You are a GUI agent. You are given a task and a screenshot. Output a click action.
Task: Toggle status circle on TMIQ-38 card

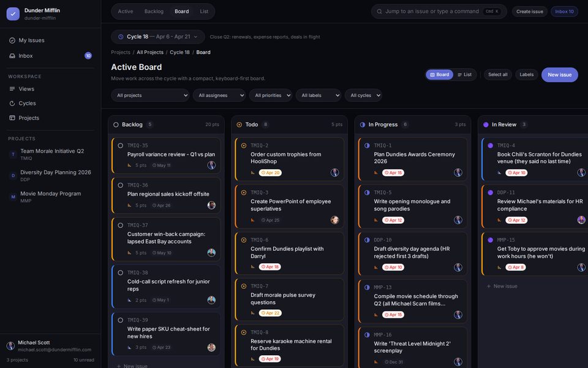(121, 272)
